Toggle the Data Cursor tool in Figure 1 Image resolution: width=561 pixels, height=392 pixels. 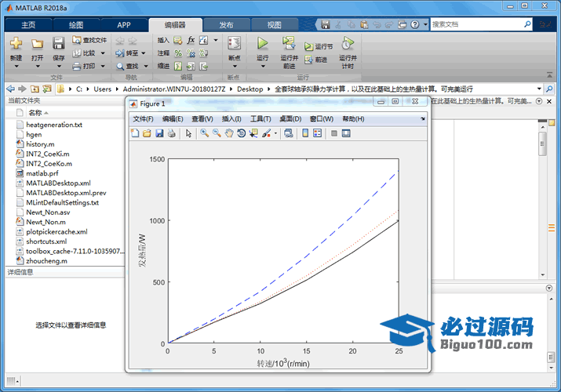(253, 133)
